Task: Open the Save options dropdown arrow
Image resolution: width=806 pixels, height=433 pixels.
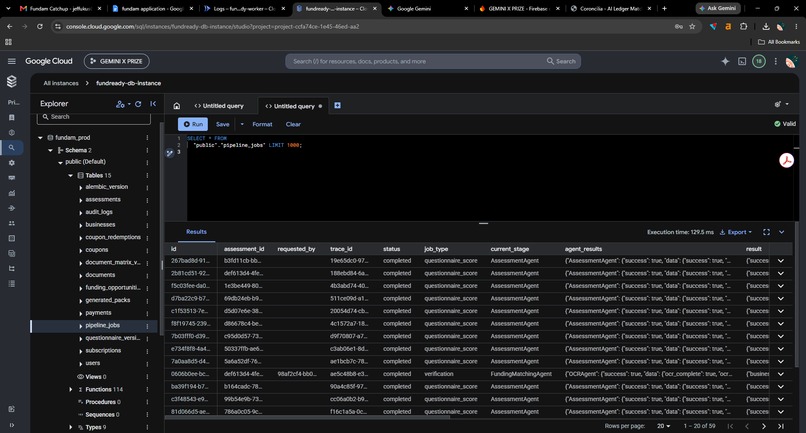Action: click(242, 124)
